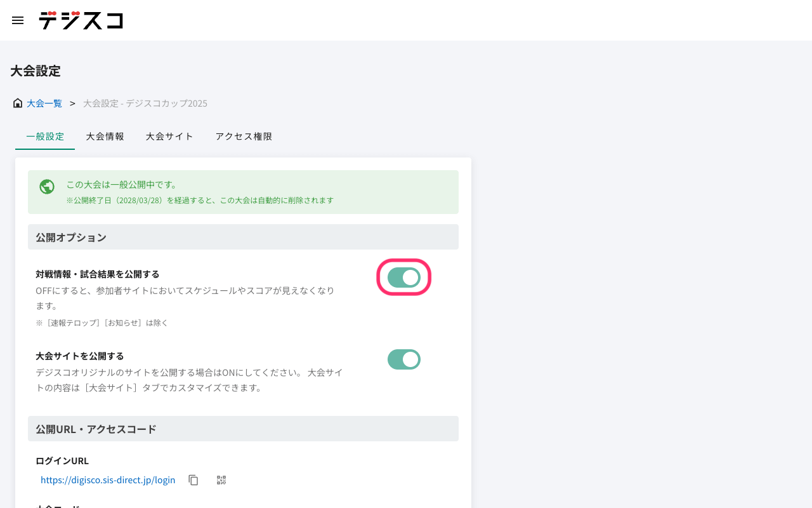This screenshot has height=508, width=812.
Task: Show QR code for login URL
Action: (221, 480)
